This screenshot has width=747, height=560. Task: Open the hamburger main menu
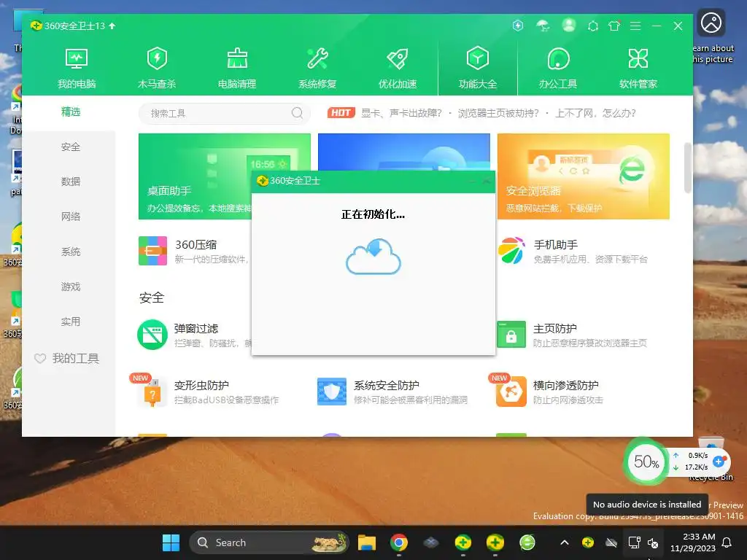click(x=635, y=26)
